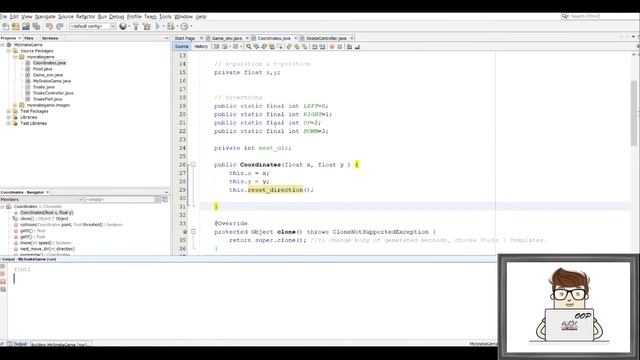Close the Coordinates.java editor tab

[296, 38]
